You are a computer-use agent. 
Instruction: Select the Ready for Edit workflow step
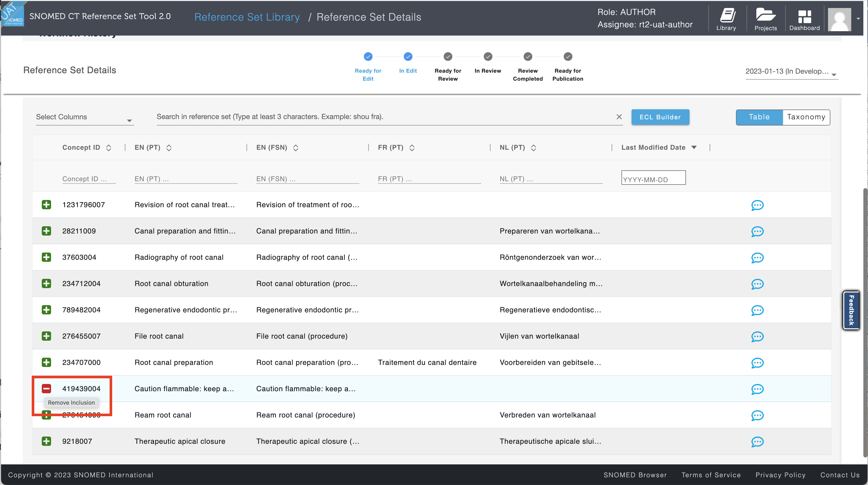click(368, 57)
